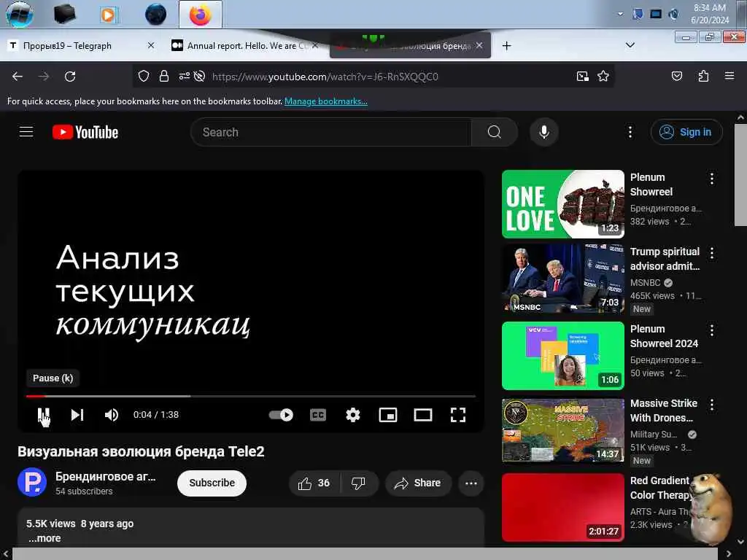Viewport: 747px width, 560px height.
Task: Open the Massive Strike With Drones... title
Action: coord(664,411)
